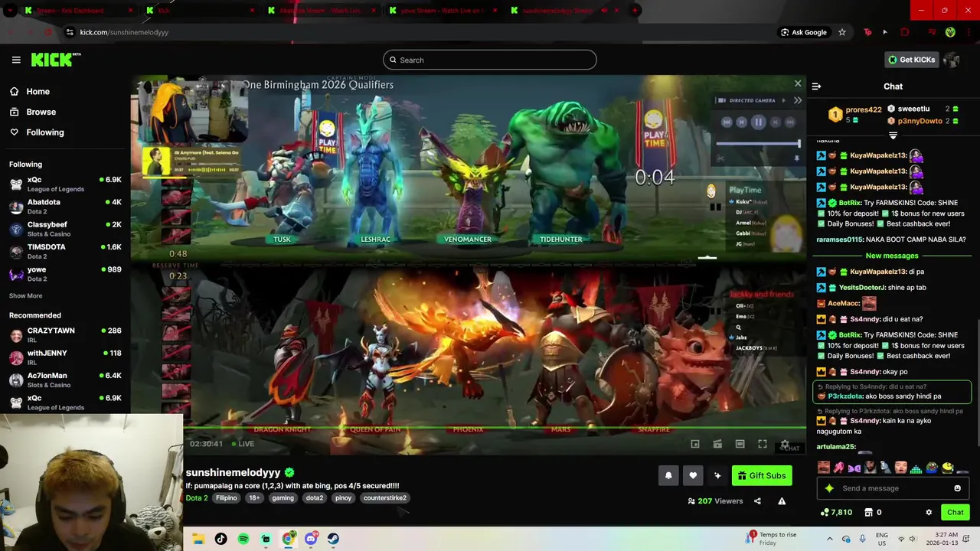Click Ask Google in address bar
Image resolution: width=980 pixels, height=551 pixels.
[x=803, y=32]
